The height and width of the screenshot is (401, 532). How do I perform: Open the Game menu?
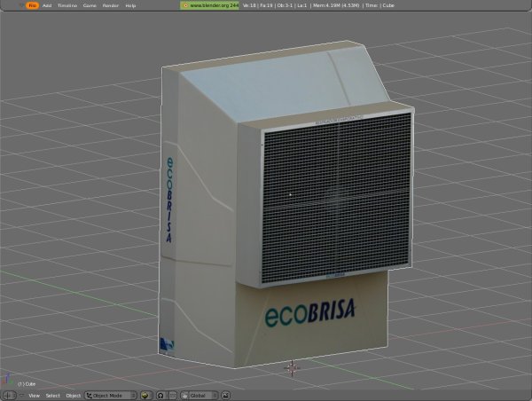90,5
